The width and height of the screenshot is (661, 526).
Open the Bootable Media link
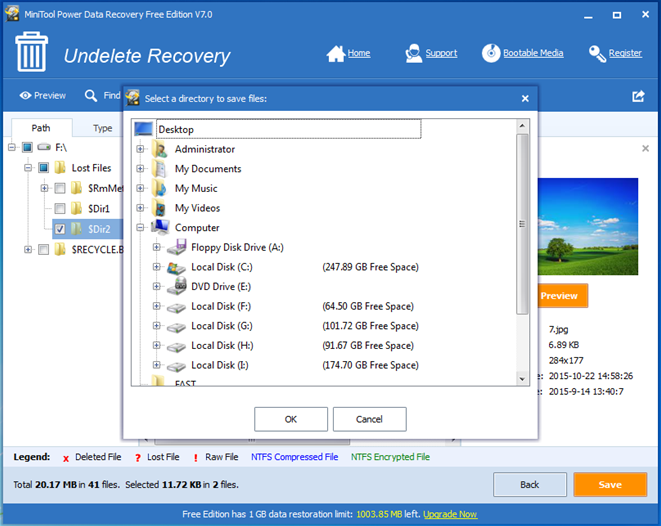[533, 53]
